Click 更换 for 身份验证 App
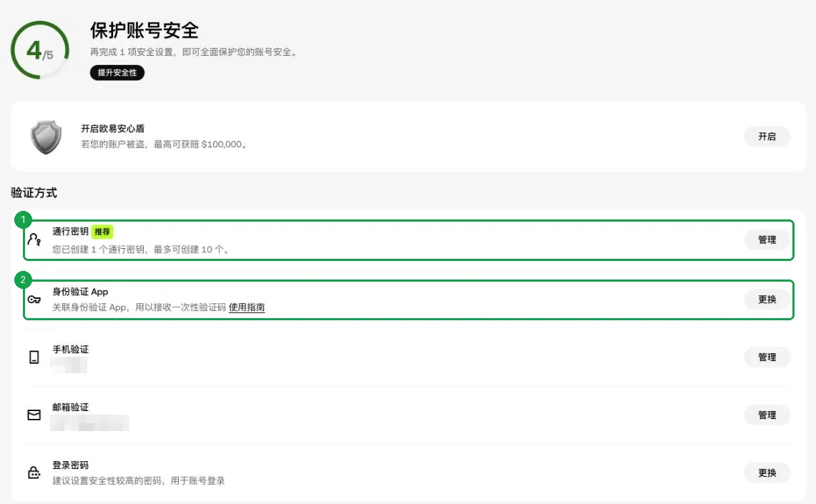This screenshot has width=816, height=504. [767, 299]
